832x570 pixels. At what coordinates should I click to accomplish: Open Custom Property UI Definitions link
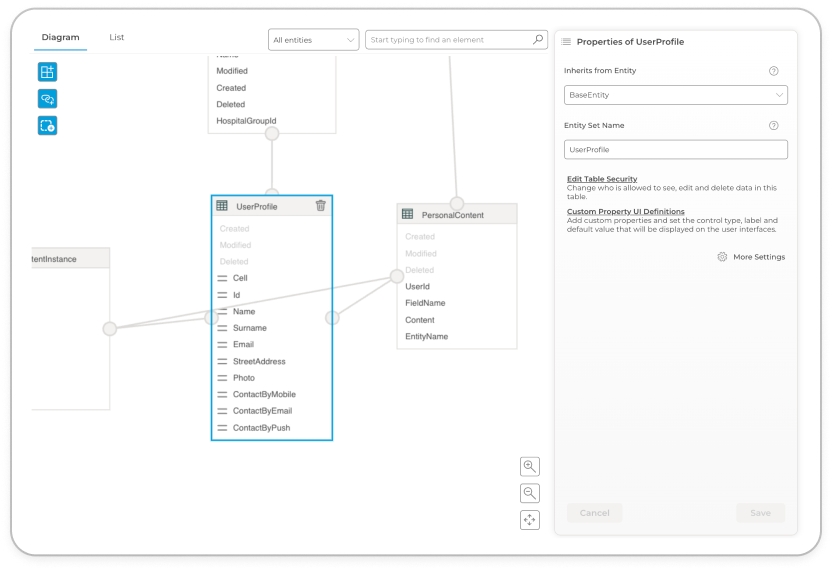625,212
